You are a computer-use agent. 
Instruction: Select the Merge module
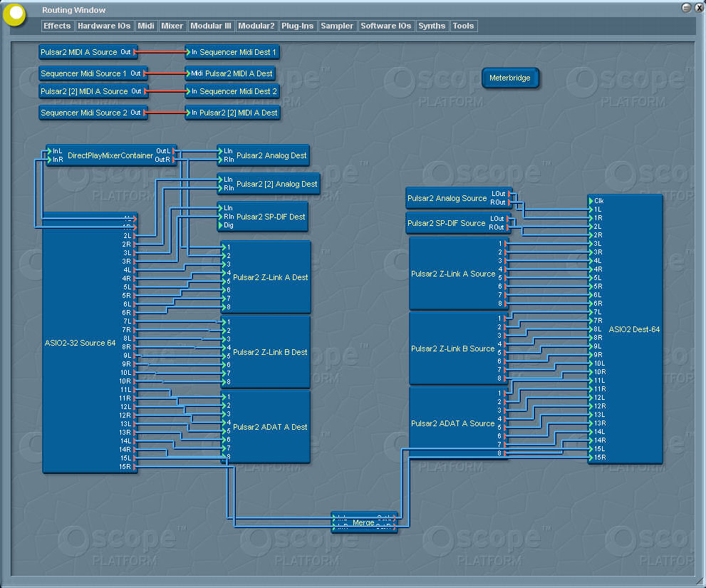point(363,522)
